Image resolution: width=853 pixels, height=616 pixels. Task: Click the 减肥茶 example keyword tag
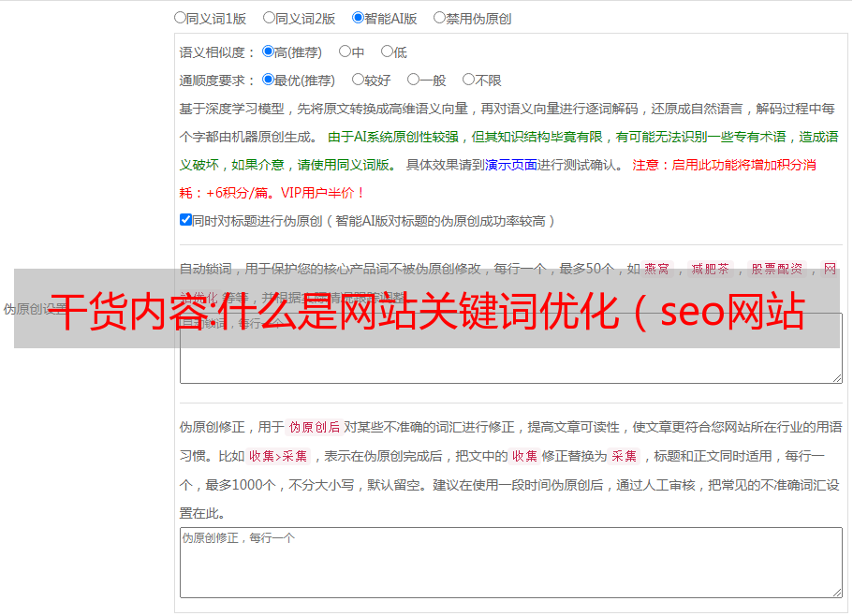tap(711, 269)
